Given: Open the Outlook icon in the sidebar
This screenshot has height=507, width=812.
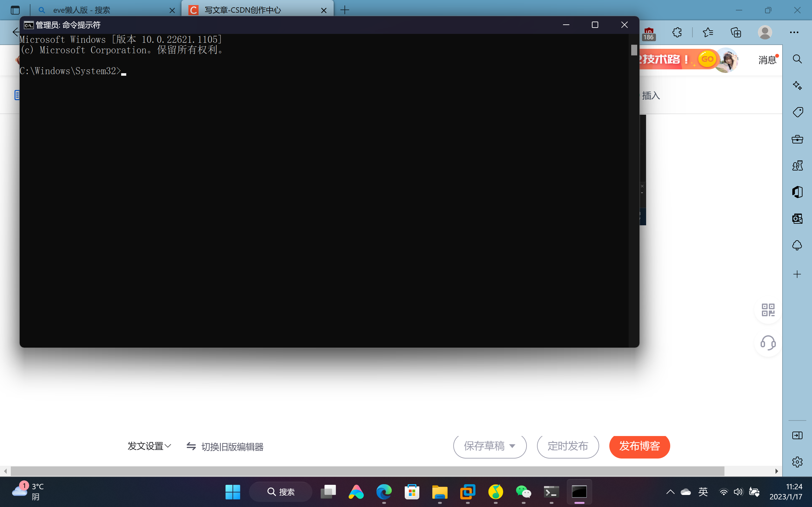Looking at the screenshot, I should [797, 219].
